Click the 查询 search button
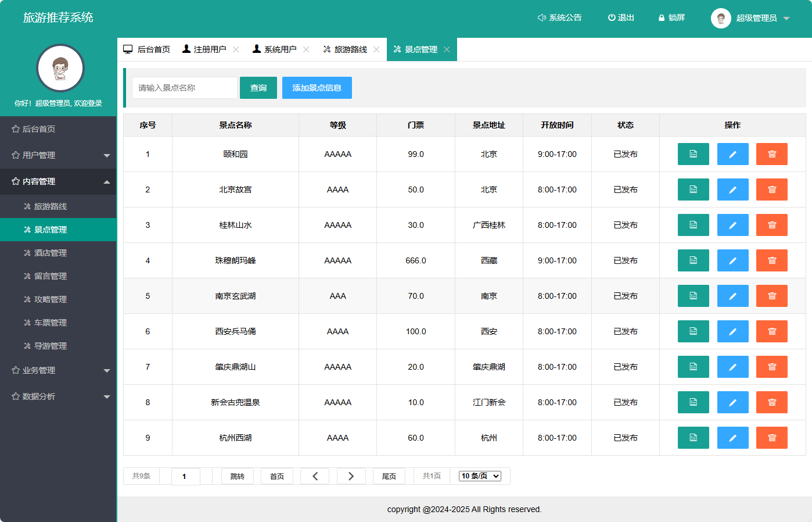 (258, 88)
